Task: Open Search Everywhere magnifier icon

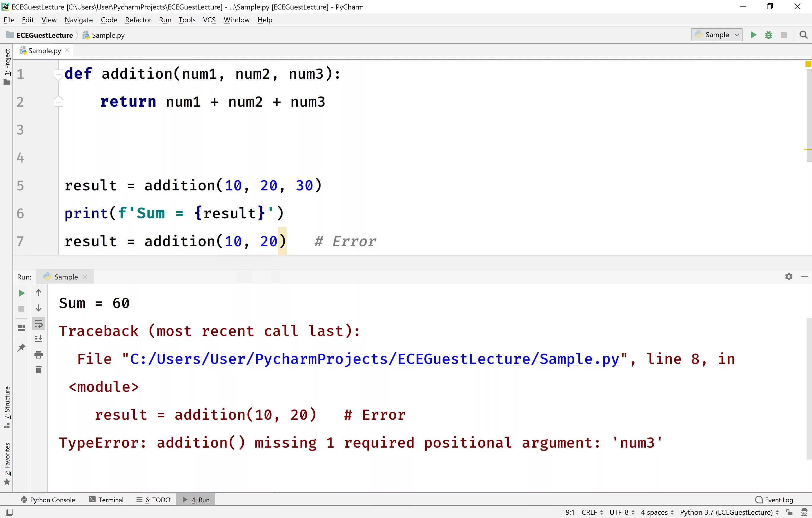Action: pos(803,35)
